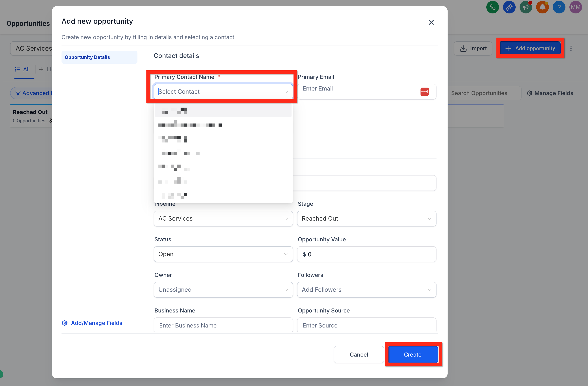Expand the Owner dropdown showing Unassigned

point(223,290)
